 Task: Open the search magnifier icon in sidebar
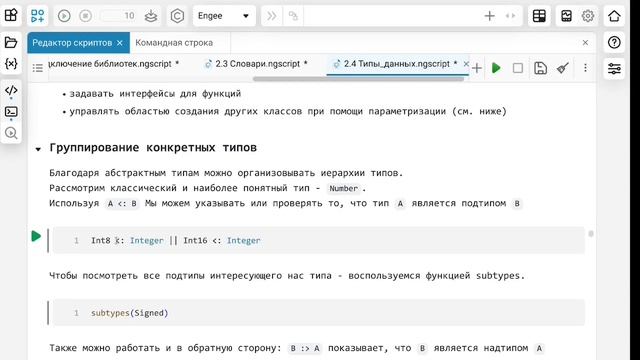point(11,133)
